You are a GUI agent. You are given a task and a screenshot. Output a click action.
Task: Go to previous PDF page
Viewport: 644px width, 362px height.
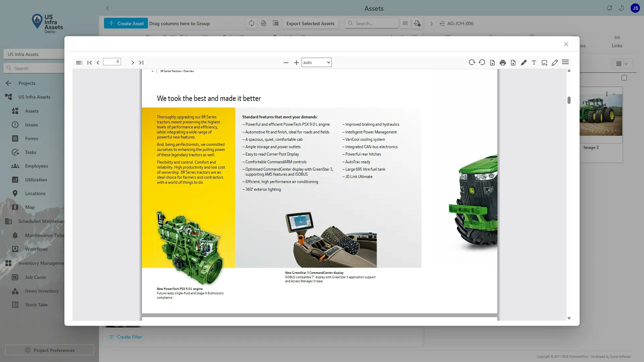coord(98,63)
